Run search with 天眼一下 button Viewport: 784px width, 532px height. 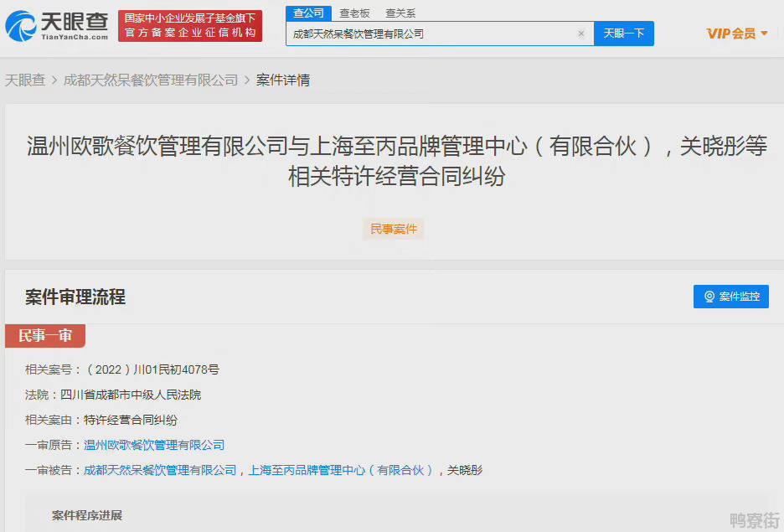623,34
